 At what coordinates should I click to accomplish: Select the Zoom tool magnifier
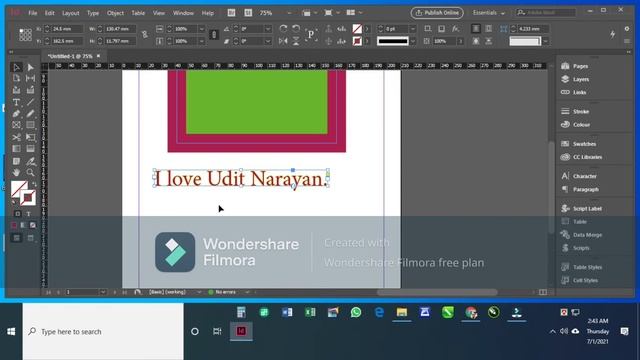[x=30, y=173]
